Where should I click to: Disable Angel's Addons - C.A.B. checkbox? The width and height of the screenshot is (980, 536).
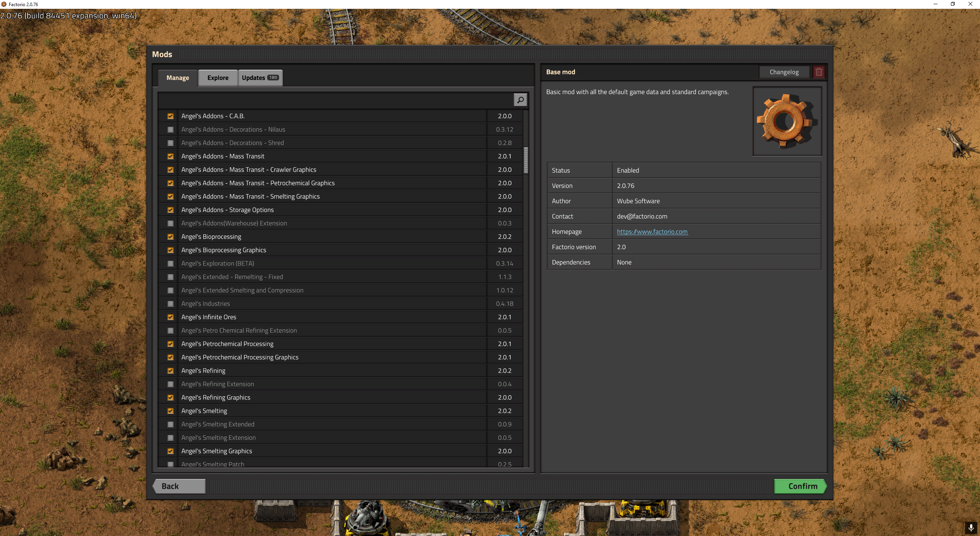coord(170,116)
